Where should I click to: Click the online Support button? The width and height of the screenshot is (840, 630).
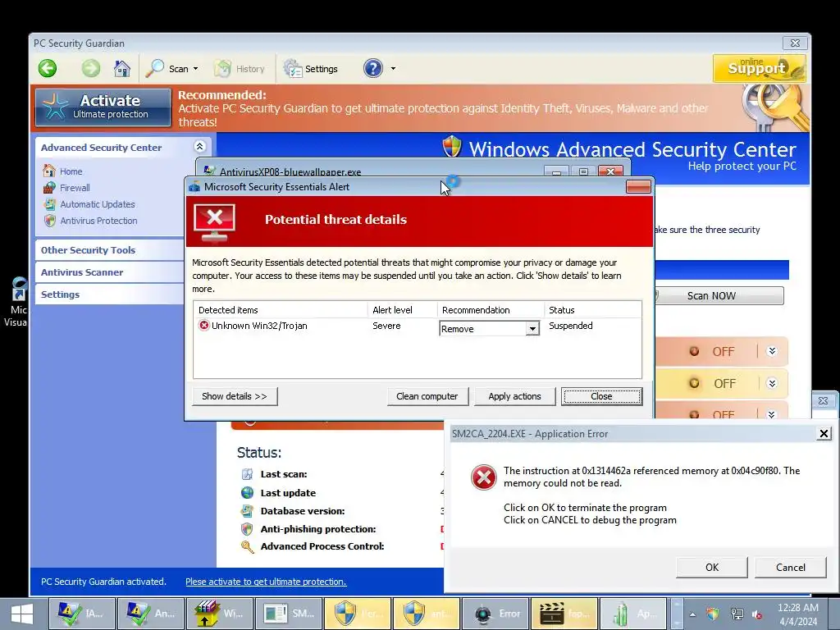759,68
